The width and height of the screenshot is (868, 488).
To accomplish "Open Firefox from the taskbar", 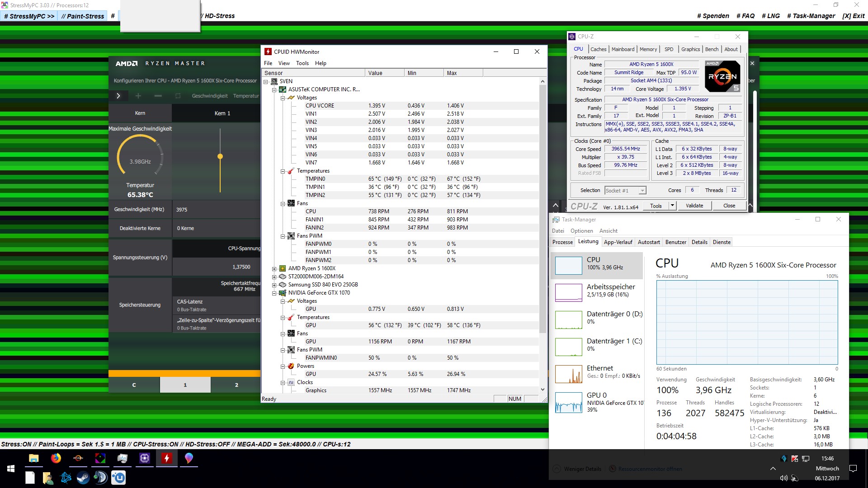I will (56, 458).
